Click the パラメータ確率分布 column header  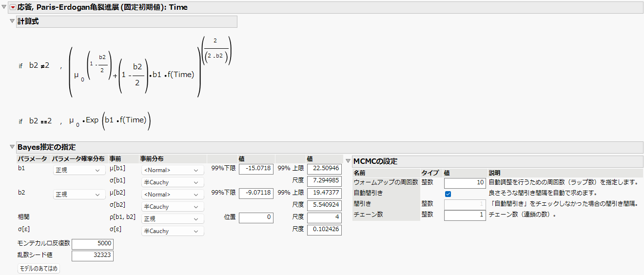(x=78, y=159)
